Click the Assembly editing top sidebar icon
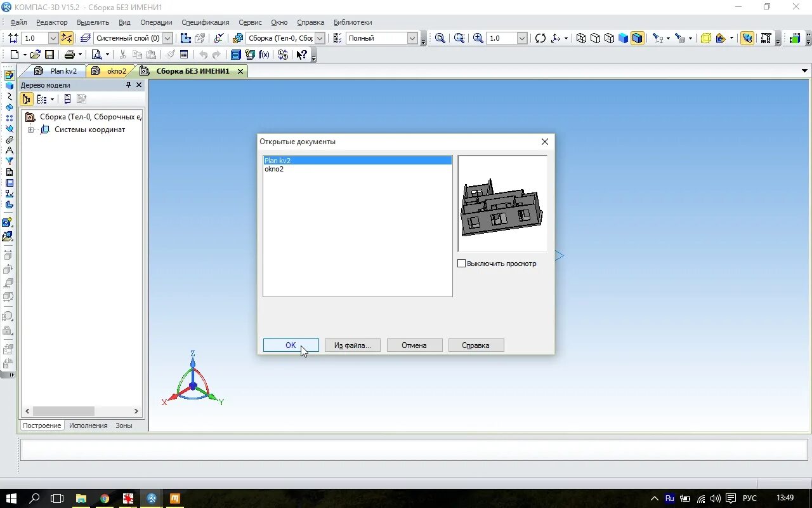 point(9,75)
